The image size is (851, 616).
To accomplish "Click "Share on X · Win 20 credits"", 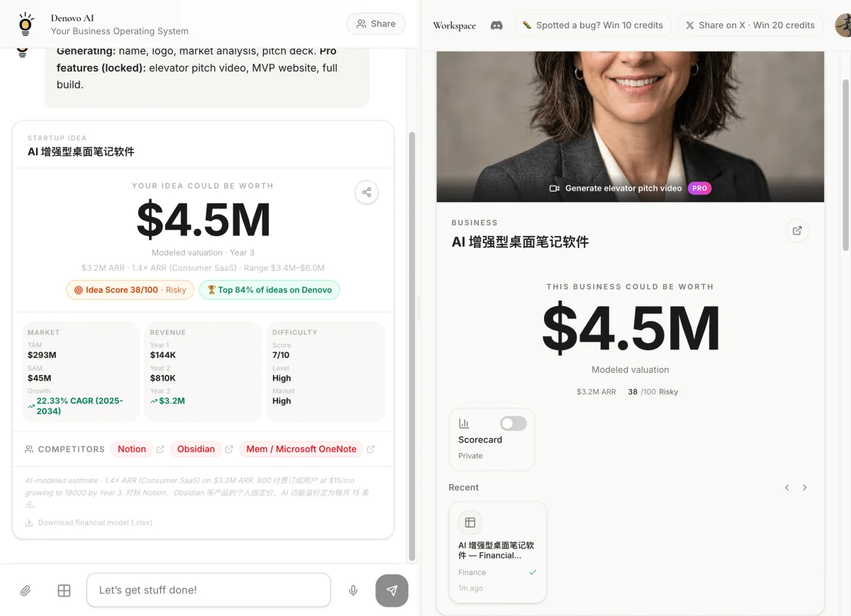I will point(750,25).
